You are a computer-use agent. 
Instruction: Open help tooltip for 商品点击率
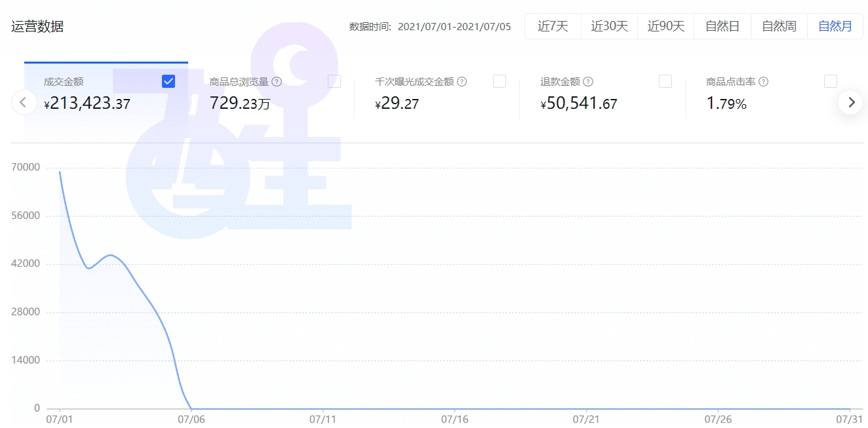[x=763, y=81]
